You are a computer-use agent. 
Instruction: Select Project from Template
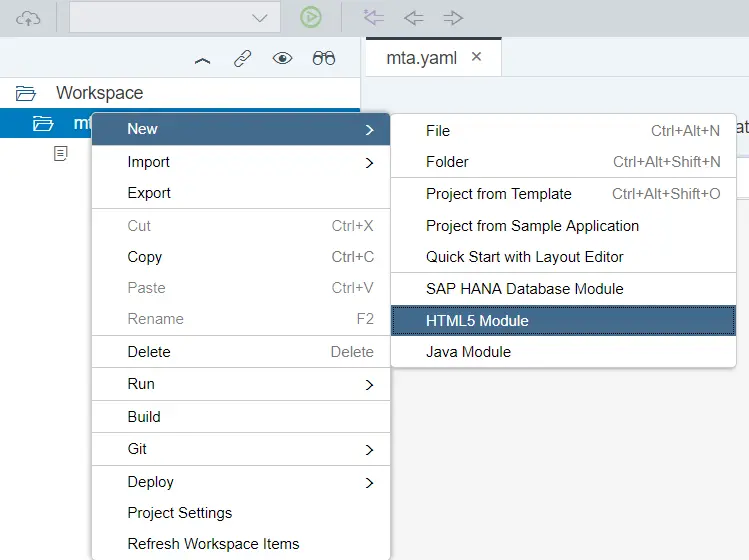563,194
